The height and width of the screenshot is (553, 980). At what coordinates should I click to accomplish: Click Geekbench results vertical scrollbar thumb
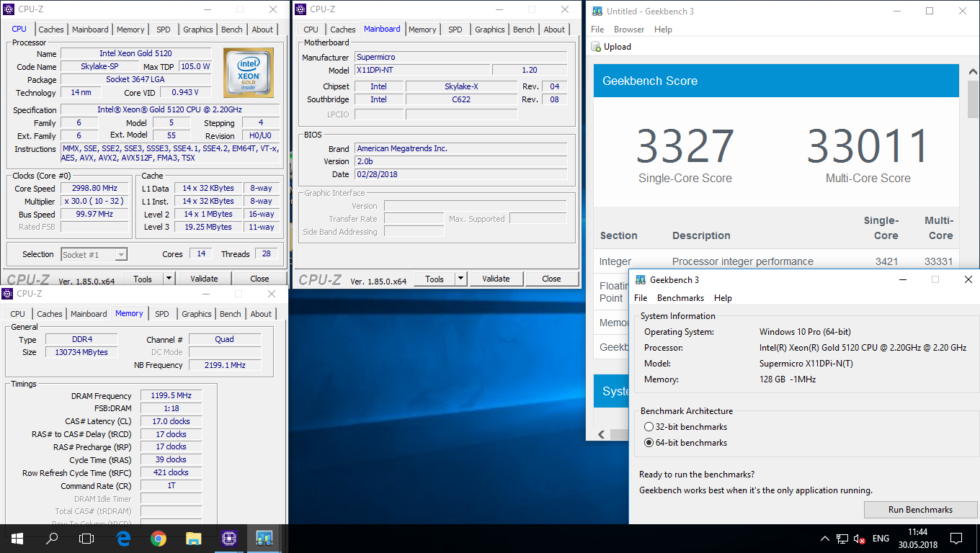(x=973, y=99)
